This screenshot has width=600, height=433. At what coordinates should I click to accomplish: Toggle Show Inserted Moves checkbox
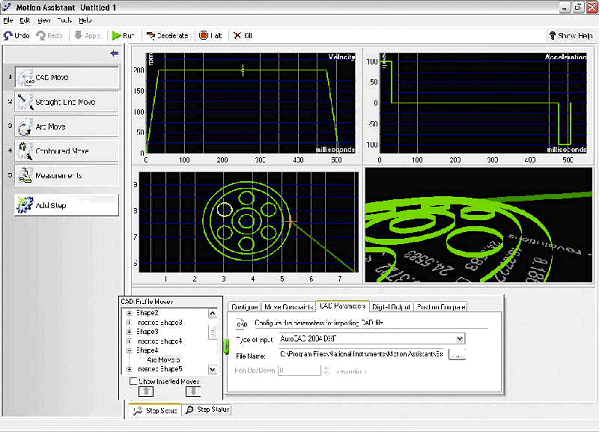point(134,381)
